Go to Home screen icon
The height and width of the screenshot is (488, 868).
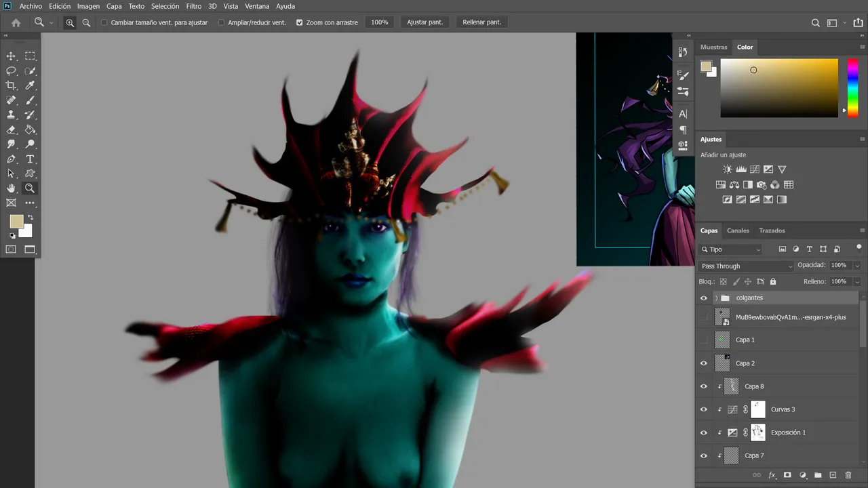(x=16, y=22)
